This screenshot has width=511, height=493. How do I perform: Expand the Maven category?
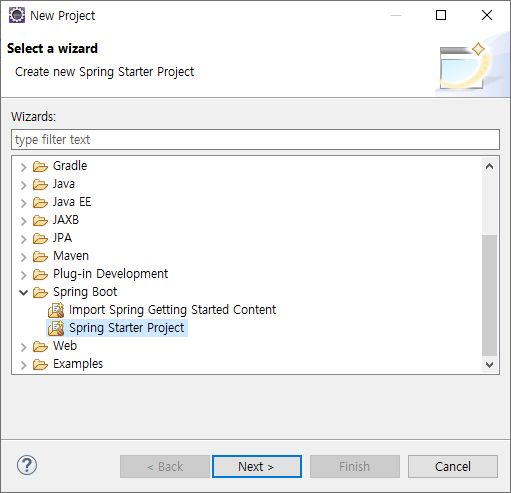click(x=23, y=256)
